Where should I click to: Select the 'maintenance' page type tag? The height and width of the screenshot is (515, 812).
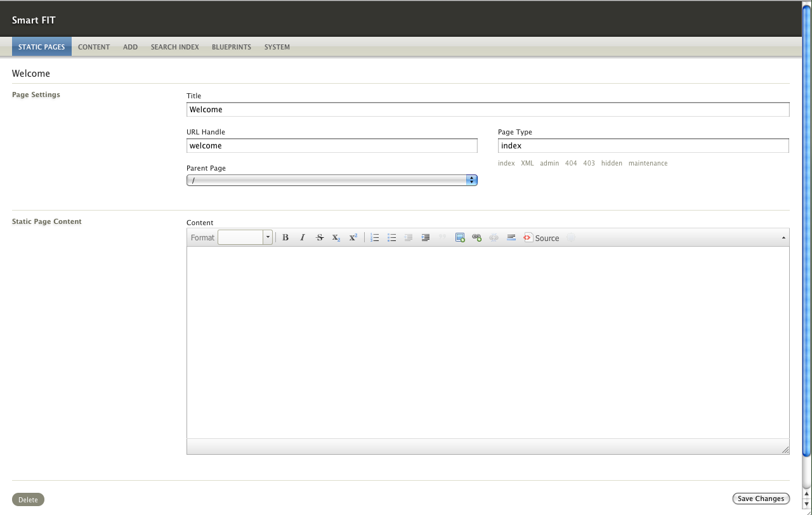click(x=648, y=163)
